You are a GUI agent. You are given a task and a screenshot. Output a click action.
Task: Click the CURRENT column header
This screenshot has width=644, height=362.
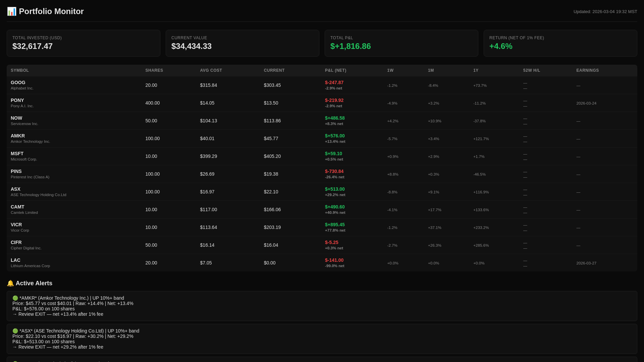pos(274,70)
